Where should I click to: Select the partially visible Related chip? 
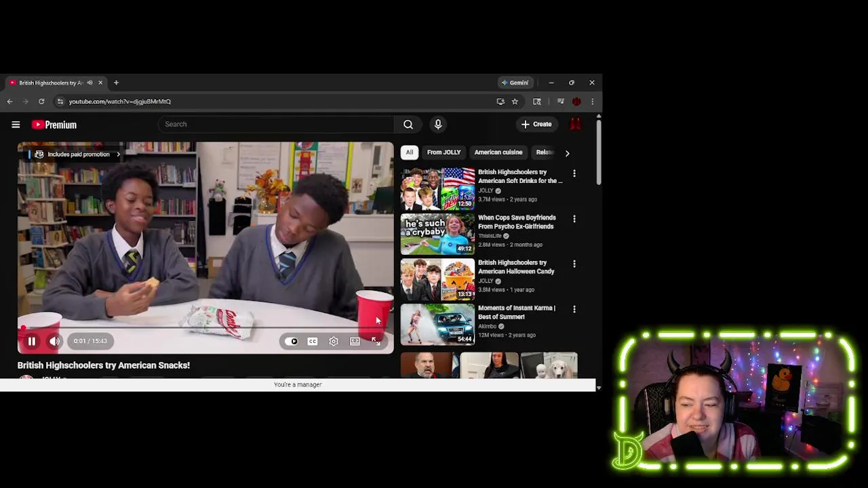545,152
